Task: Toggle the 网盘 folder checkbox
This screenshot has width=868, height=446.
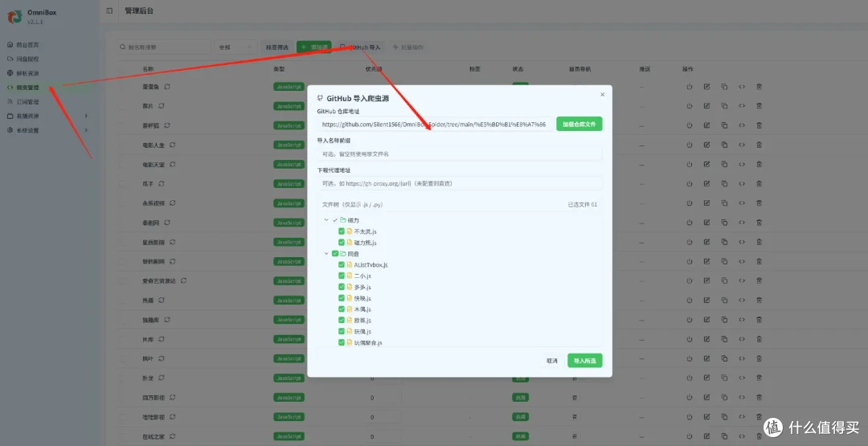Action: coord(335,253)
